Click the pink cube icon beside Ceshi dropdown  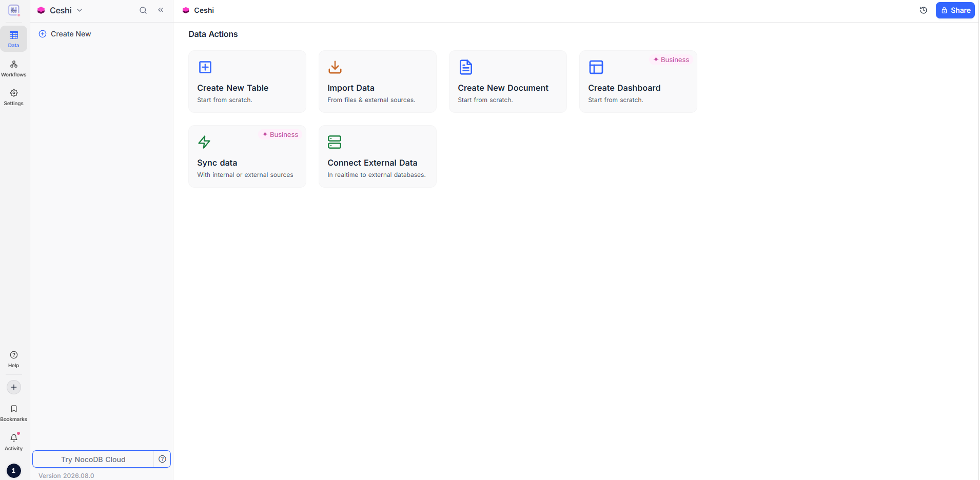pyautogui.click(x=41, y=10)
